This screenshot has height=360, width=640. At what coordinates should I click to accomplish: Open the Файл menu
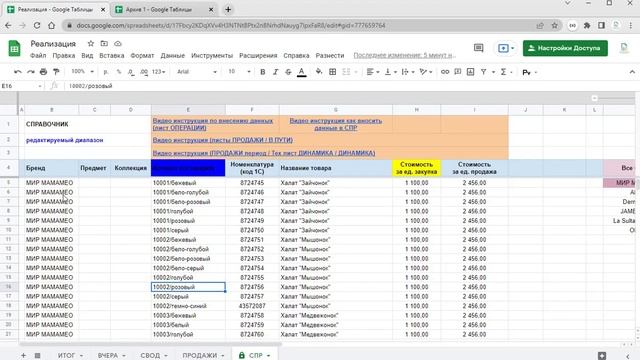pos(38,56)
